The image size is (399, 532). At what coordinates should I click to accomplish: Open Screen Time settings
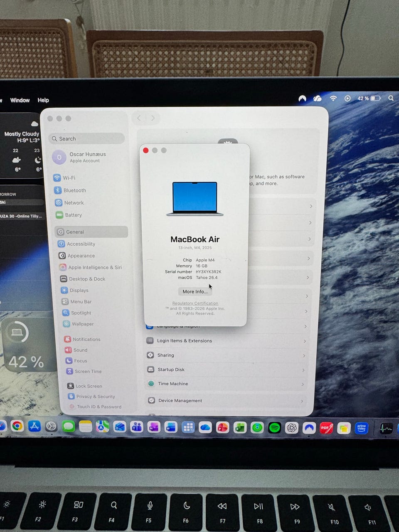click(x=84, y=371)
